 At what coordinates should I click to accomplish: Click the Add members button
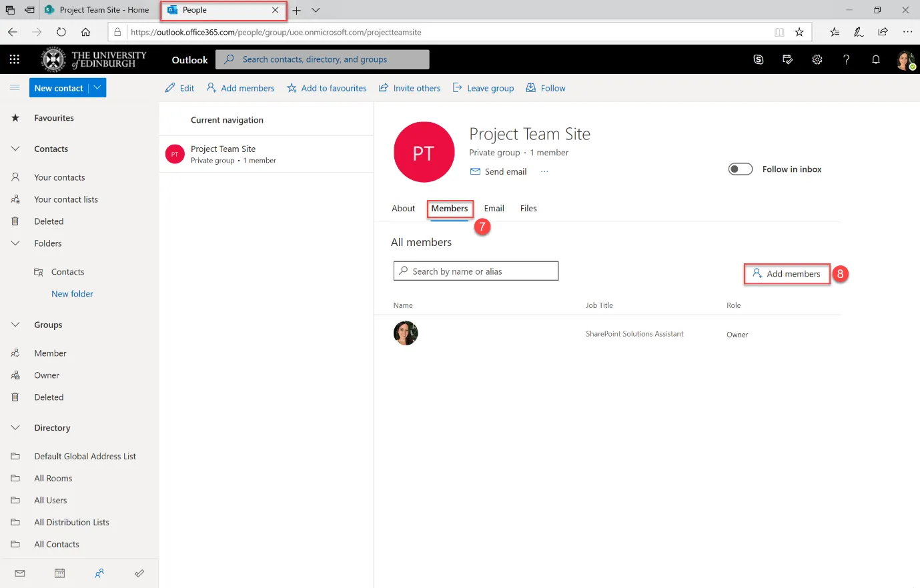click(787, 273)
